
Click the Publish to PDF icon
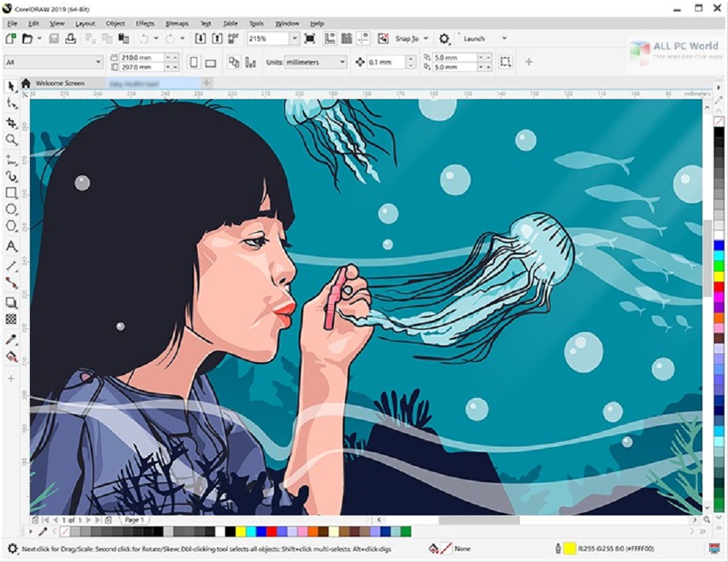pos(233,39)
